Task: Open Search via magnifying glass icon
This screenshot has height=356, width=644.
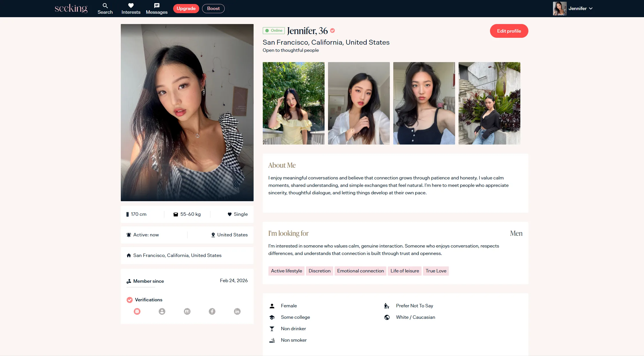Action: click(105, 6)
